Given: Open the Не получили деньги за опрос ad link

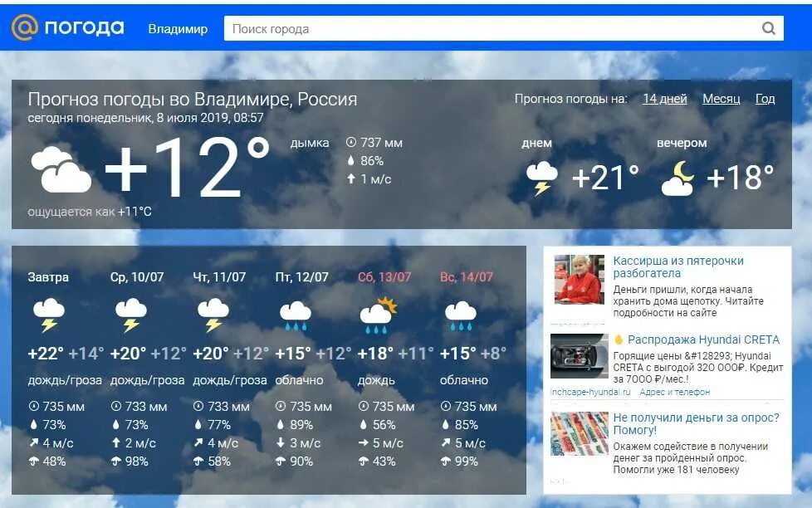Looking at the screenshot, I should coord(696,423).
